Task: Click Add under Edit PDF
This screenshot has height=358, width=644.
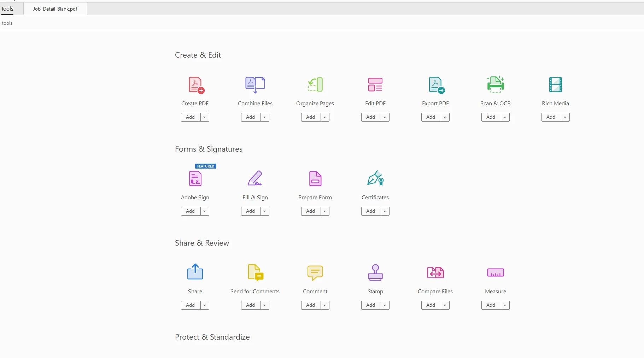Action: pyautogui.click(x=371, y=117)
